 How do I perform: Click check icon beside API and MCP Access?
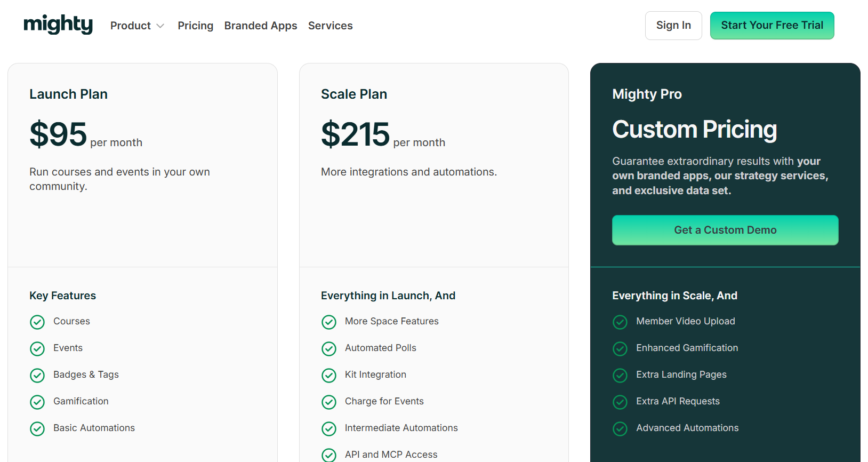point(329,455)
